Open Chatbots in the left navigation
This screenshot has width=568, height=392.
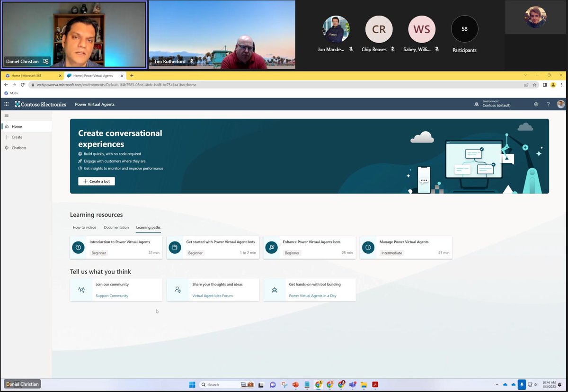coord(26,148)
